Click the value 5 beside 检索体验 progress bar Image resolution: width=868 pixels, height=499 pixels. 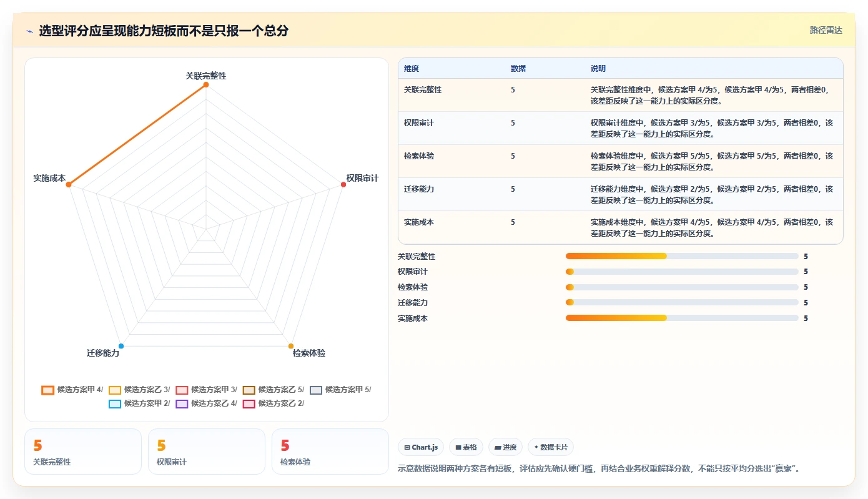tap(806, 287)
